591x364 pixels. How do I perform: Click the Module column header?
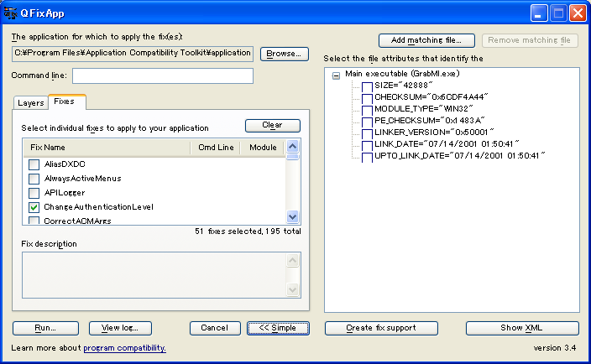click(262, 148)
